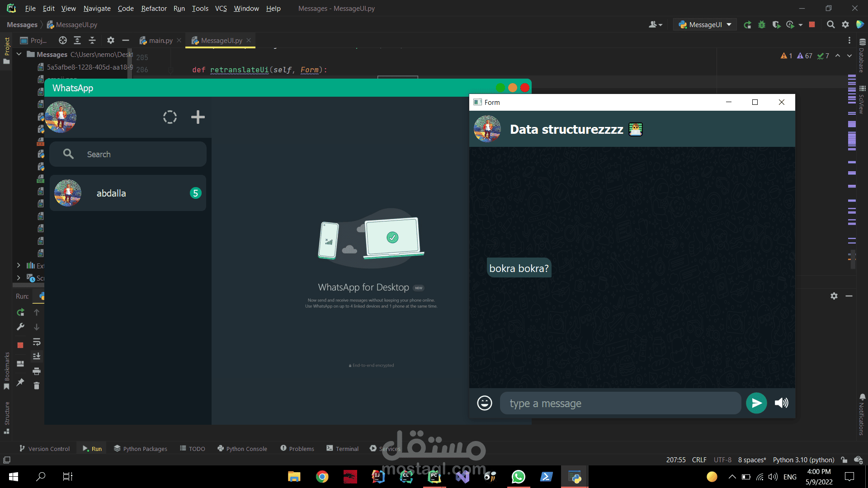Open WhatsApp from the Windows taskbar

tap(518, 477)
